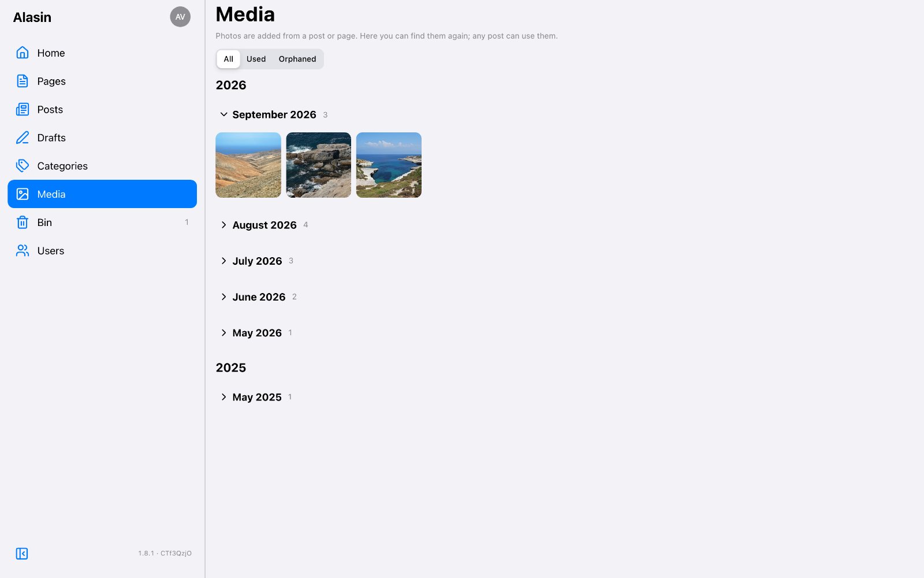The width and height of the screenshot is (924, 578).
Task: Open the blue bay coastline thumbnail
Action: (389, 165)
